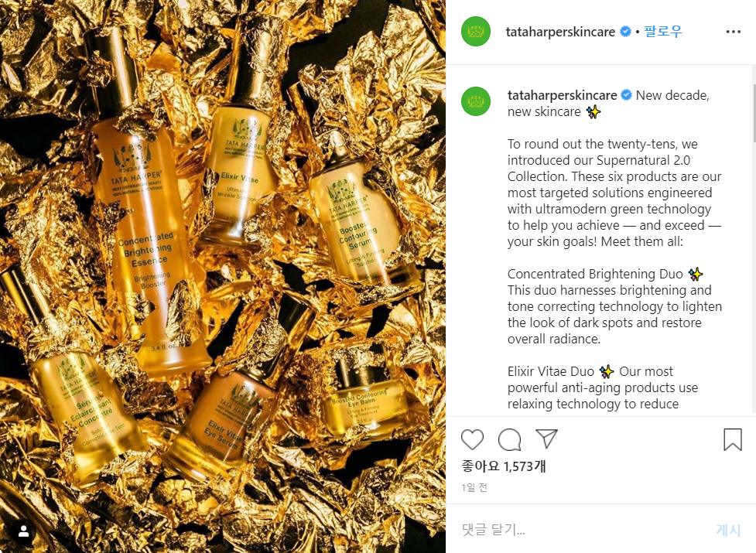View likes count 좋아요 1,573개
756x553 pixels.
click(504, 466)
